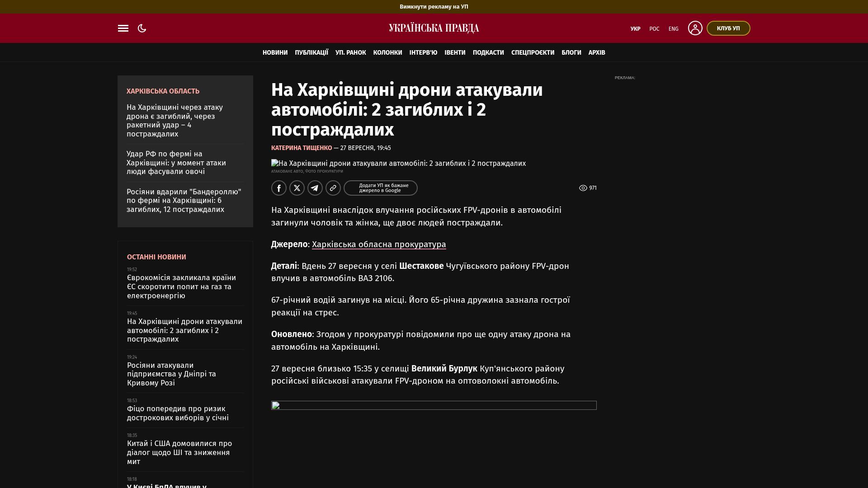Viewport: 868px width, 488px height.
Task: Go to the АРХІВ section
Action: [597, 52]
